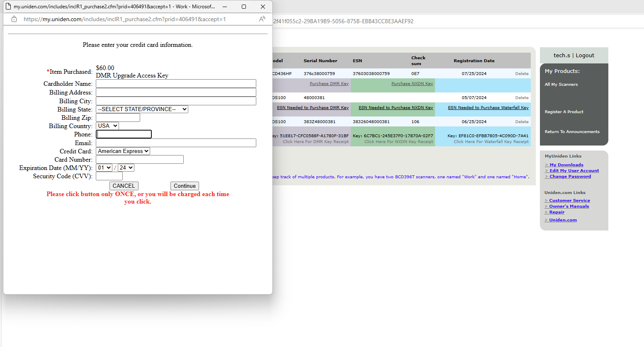Change the Billing Country dropdown

(107, 126)
